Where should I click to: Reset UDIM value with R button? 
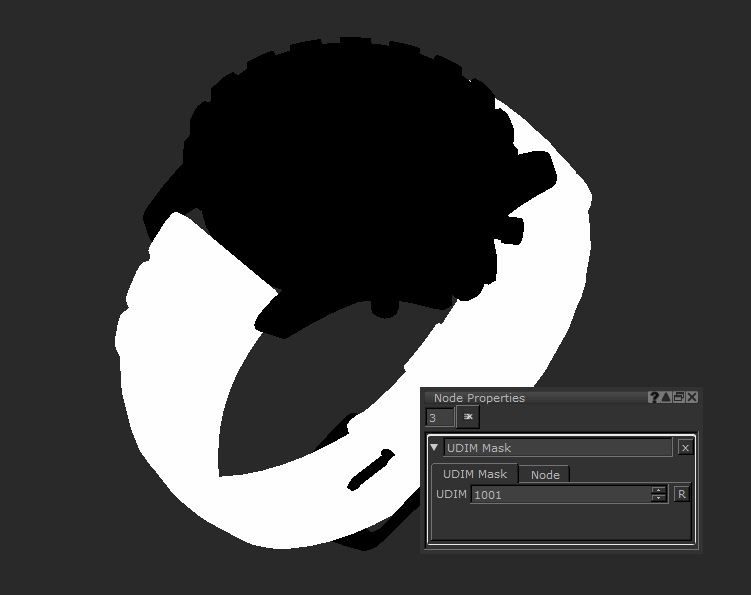coord(681,494)
